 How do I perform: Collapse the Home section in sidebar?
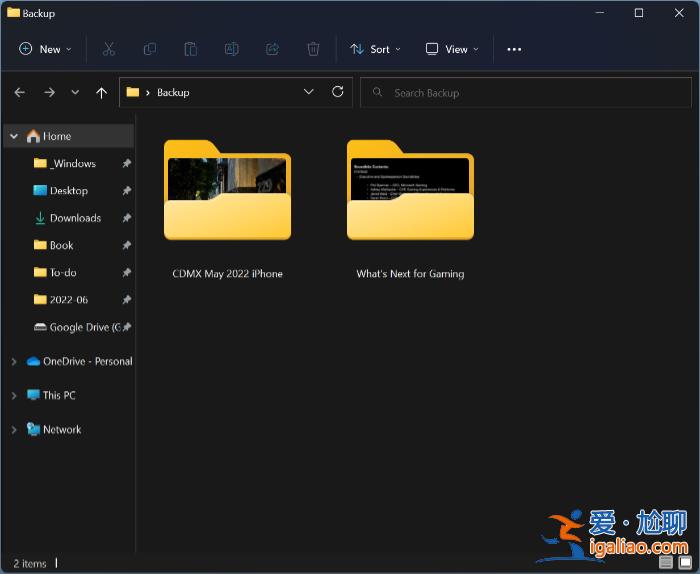(x=14, y=136)
